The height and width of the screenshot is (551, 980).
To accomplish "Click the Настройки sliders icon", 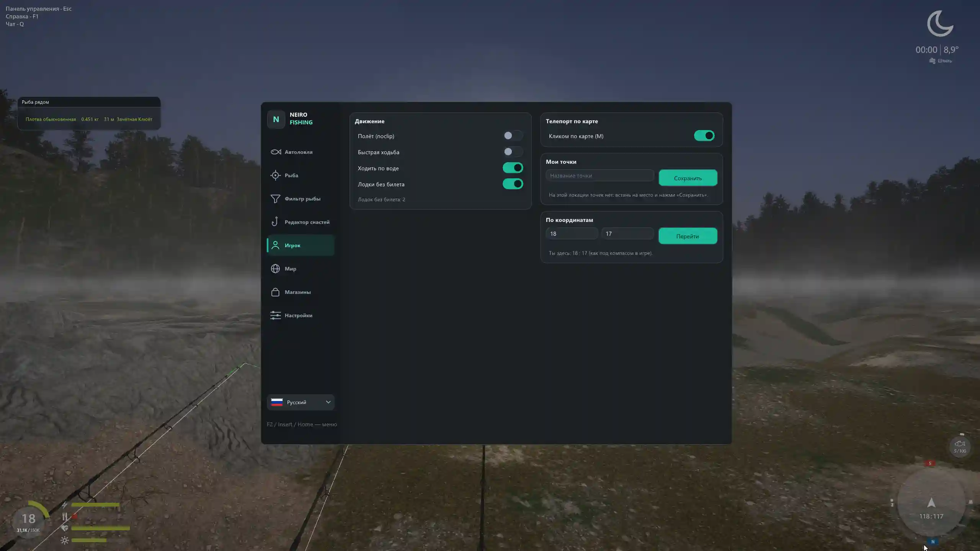I will pyautogui.click(x=275, y=315).
